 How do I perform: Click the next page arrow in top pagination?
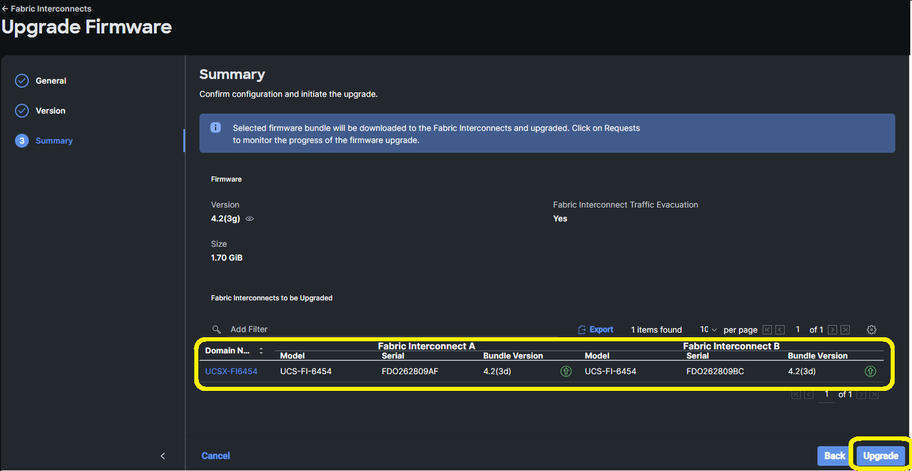pyautogui.click(x=832, y=330)
